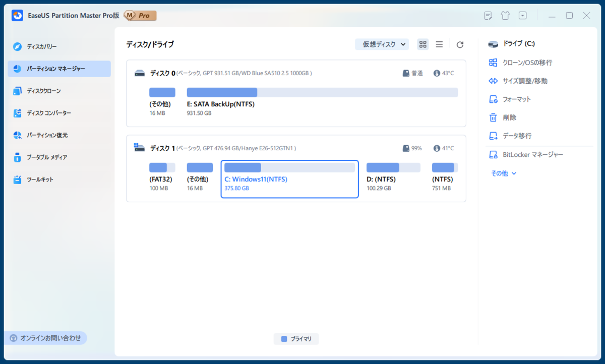Click disk 0 health status 普通
This screenshot has height=364, width=605.
(412, 73)
